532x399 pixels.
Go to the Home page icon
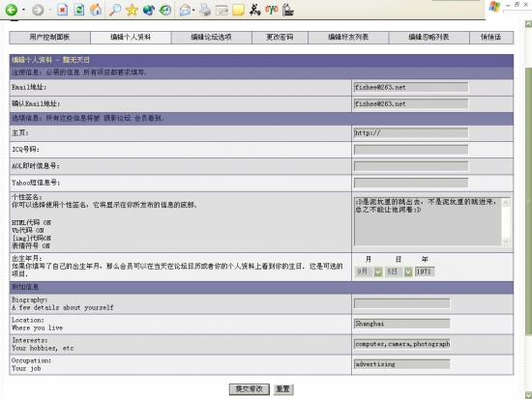(x=96, y=10)
